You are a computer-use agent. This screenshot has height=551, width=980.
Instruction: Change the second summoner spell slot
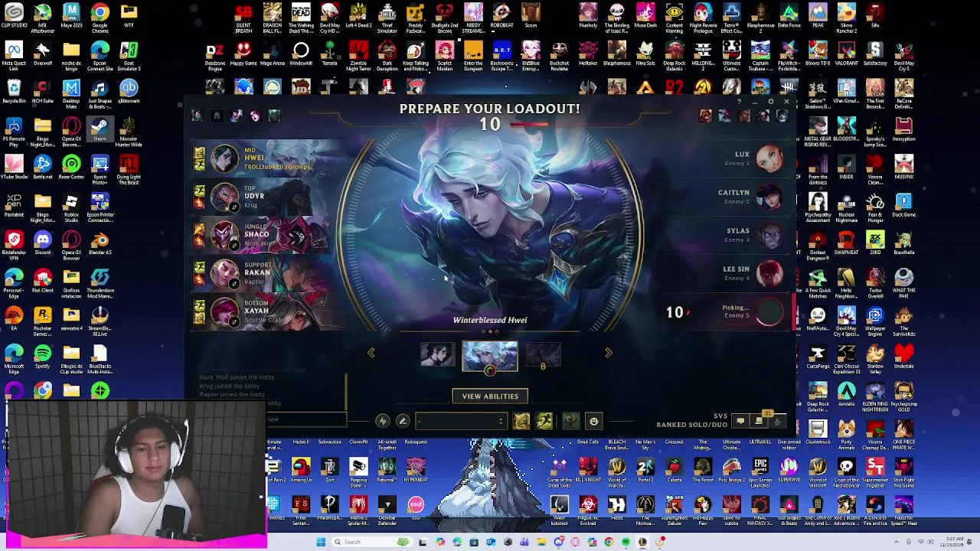point(544,421)
